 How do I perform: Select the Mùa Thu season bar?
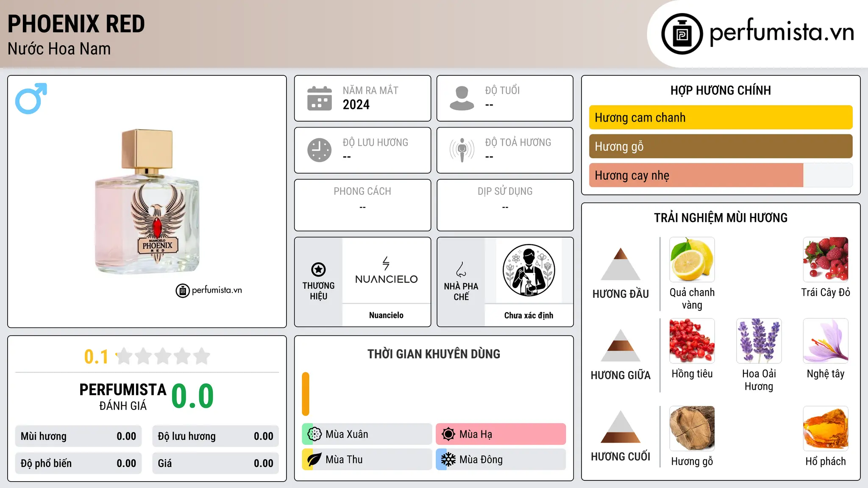[367, 460]
